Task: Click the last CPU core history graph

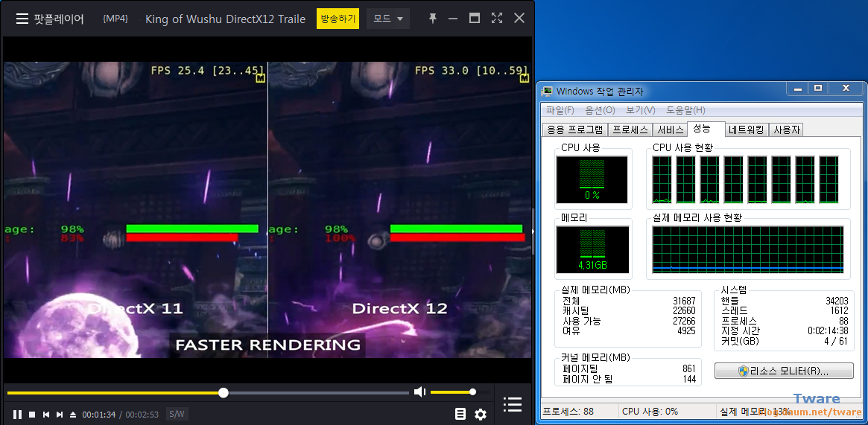Action: tap(829, 179)
